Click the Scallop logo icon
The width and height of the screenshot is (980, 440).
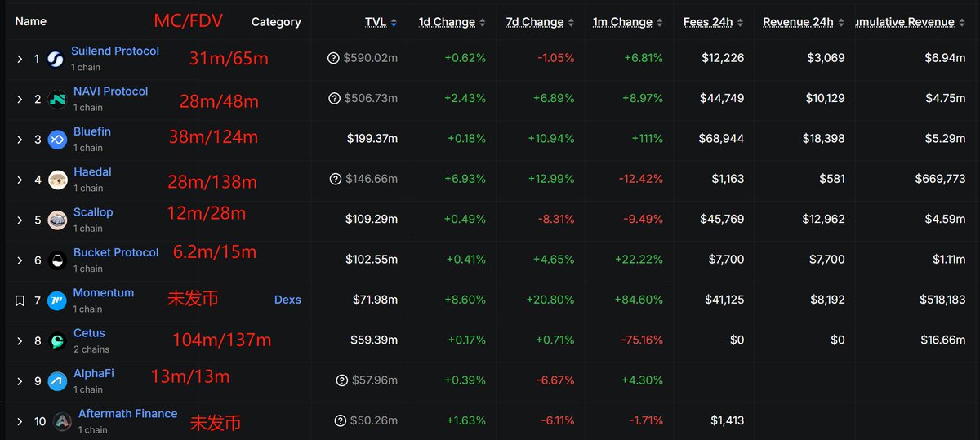point(57,220)
